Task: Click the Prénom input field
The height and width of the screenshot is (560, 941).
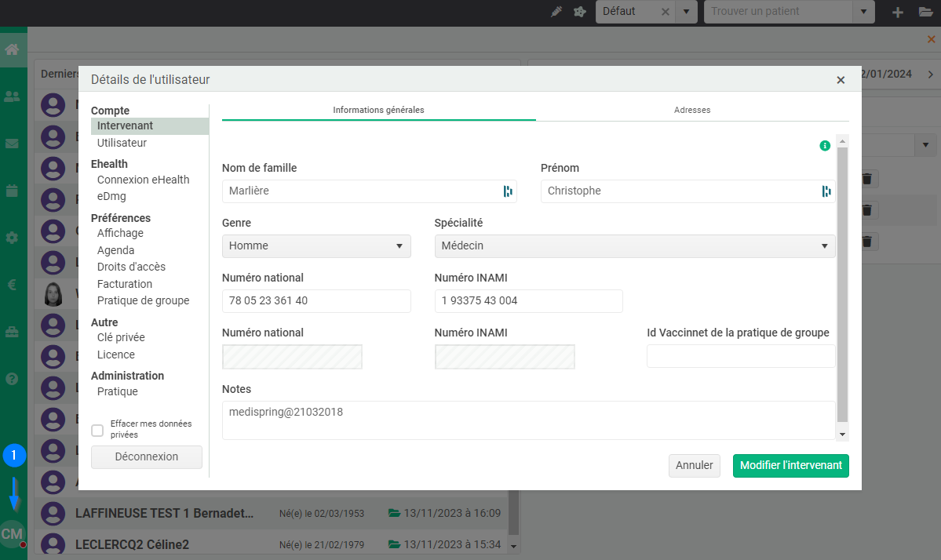Action: (688, 191)
